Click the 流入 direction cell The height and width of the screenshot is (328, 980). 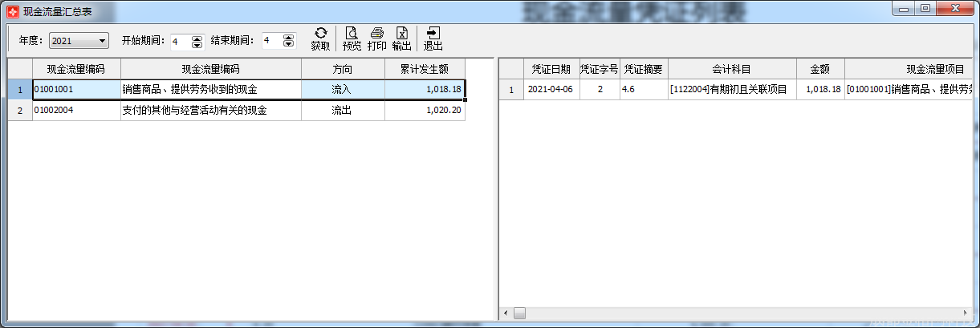tap(342, 89)
